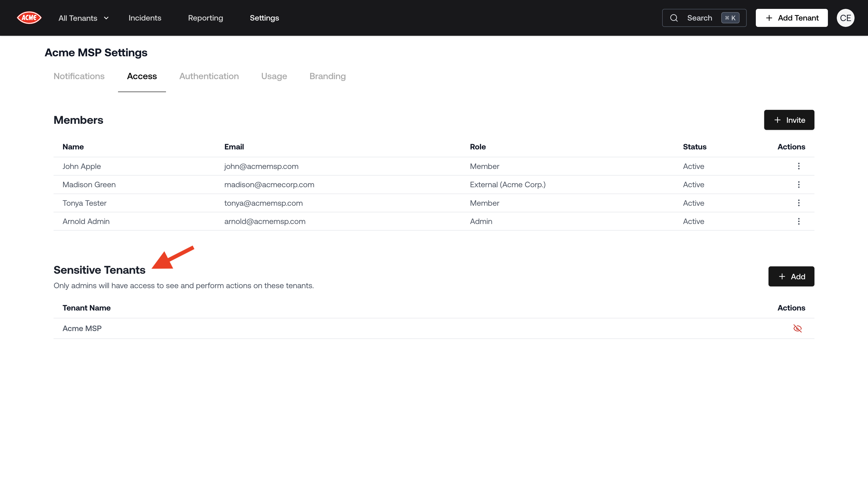This screenshot has width=868, height=482.
Task: Open Madison Green's three-dot actions menu
Action: coord(798,185)
